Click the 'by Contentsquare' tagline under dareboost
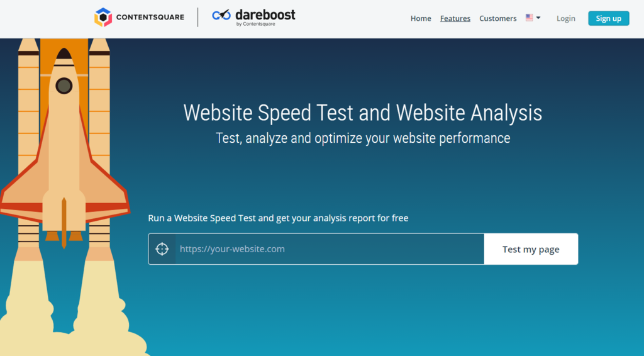 pos(255,24)
